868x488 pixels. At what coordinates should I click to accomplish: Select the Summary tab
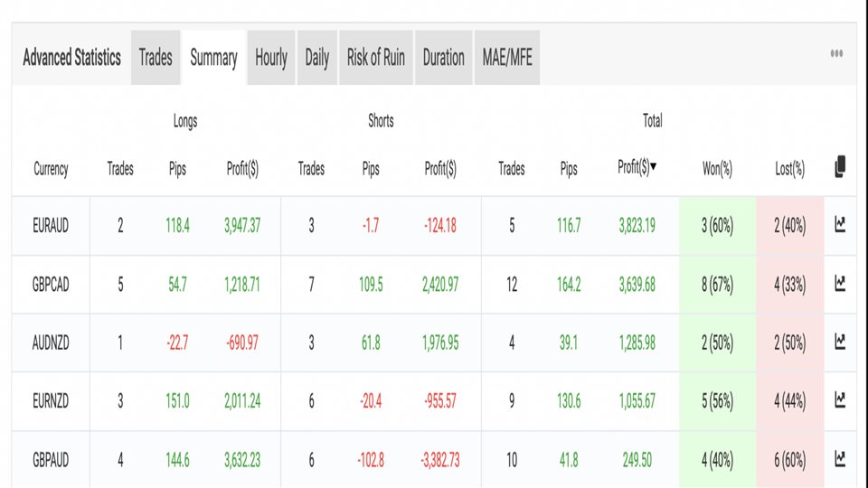(213, 58)
